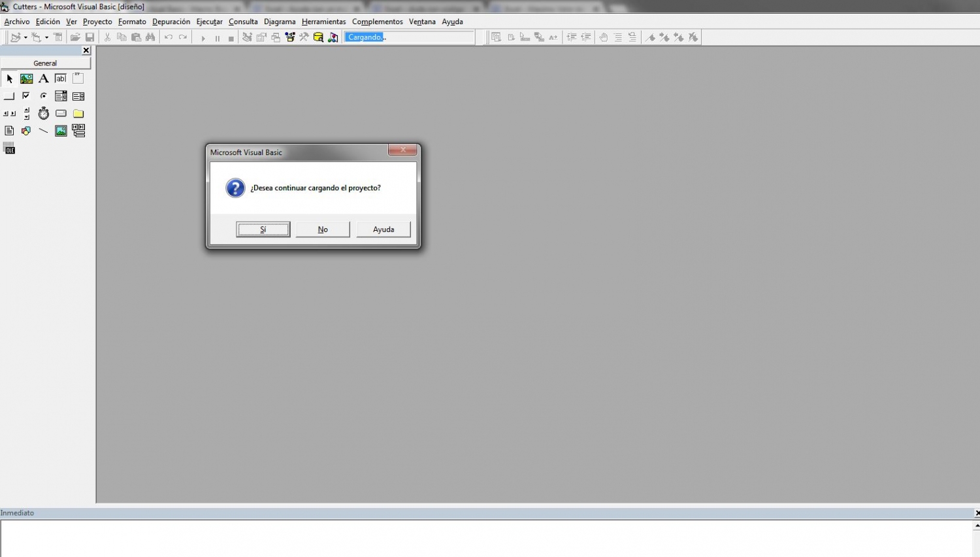Select the Shape control tool
The width and height of the screenshot is (980, 557).
(26, 131)
